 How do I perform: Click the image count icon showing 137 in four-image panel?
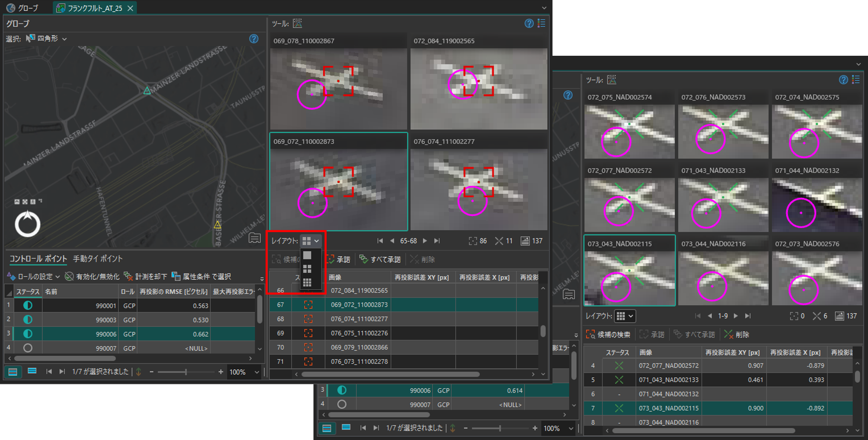tap(525, 241)
